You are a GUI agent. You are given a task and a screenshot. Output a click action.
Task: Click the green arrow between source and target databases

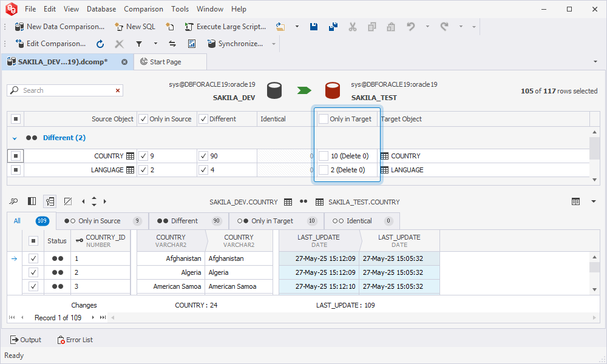[x=304, y=90]
